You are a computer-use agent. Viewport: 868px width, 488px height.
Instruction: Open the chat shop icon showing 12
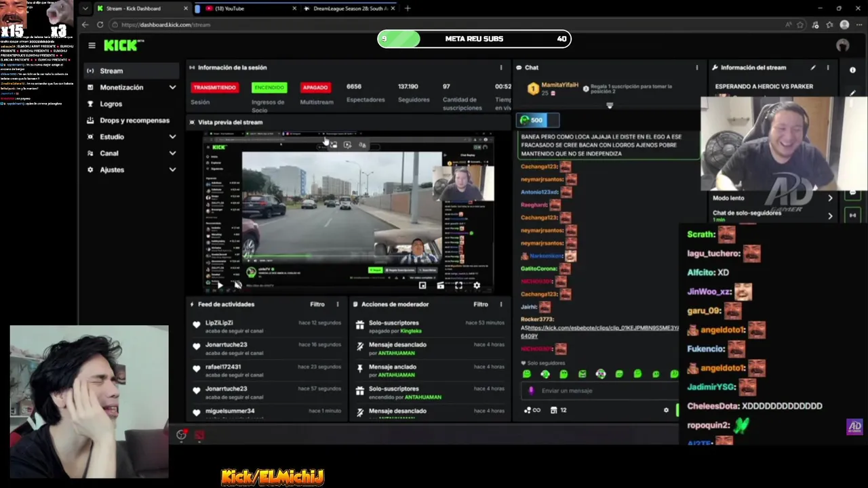(x=558, y=410)
